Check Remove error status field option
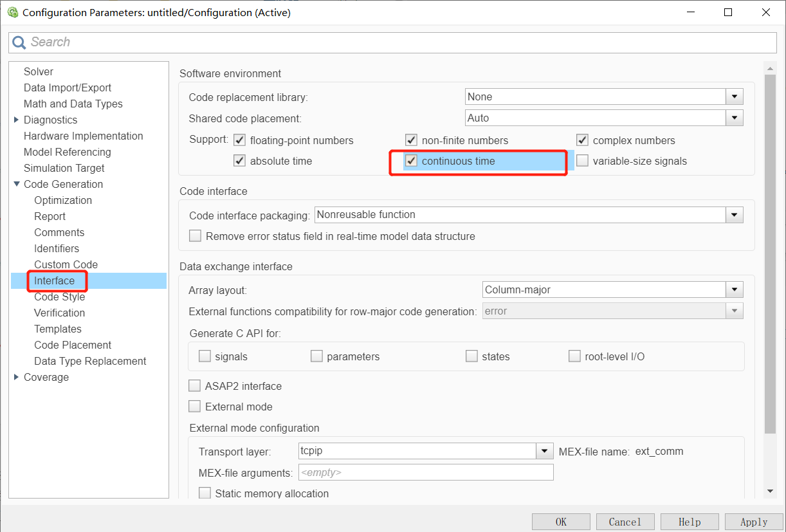The height and width of the screenshot is (532, 786). click(x=196, y=236)
